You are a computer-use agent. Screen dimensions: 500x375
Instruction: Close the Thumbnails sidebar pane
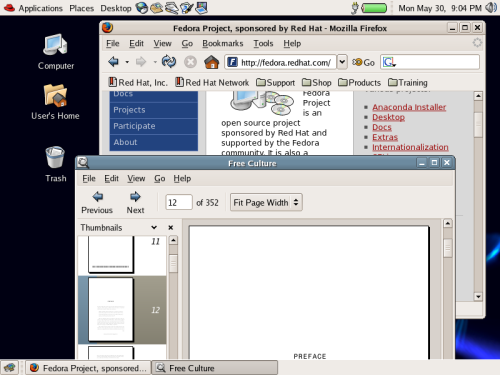pos(171,228)
